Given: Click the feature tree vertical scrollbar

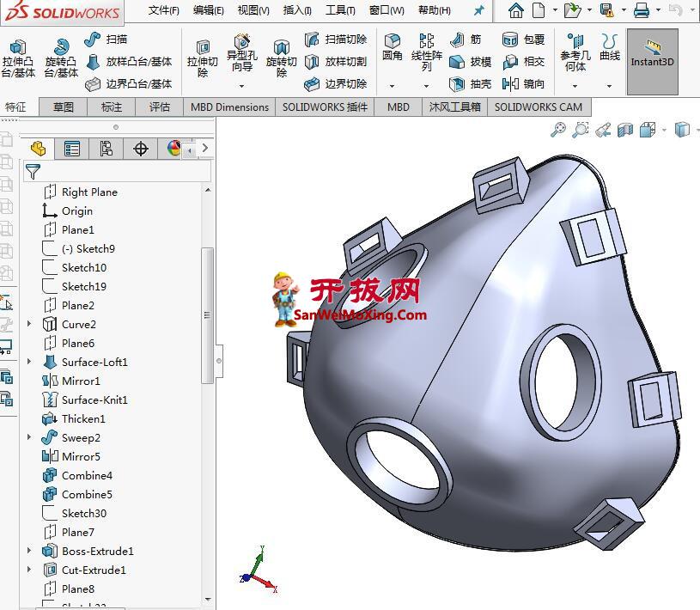Looking at the screenshot, I should [x=208, y=315].
